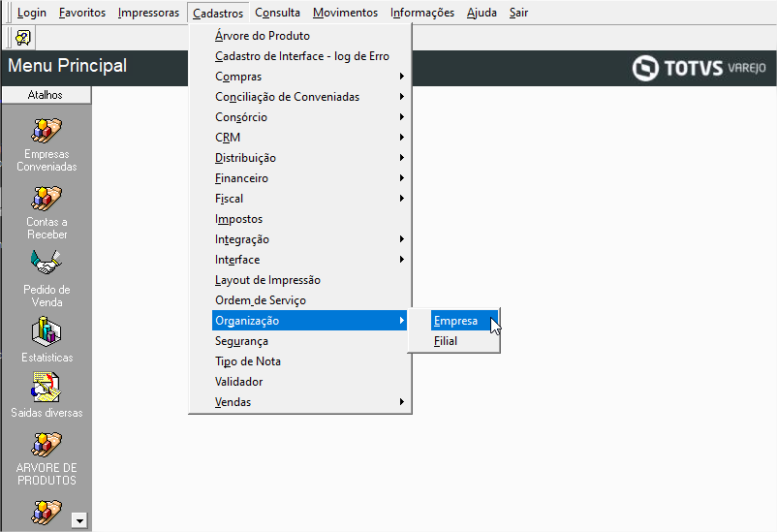Open Saídas diversas shortcut icon
The height and width of the screenshot is (532, 777).
47,388
